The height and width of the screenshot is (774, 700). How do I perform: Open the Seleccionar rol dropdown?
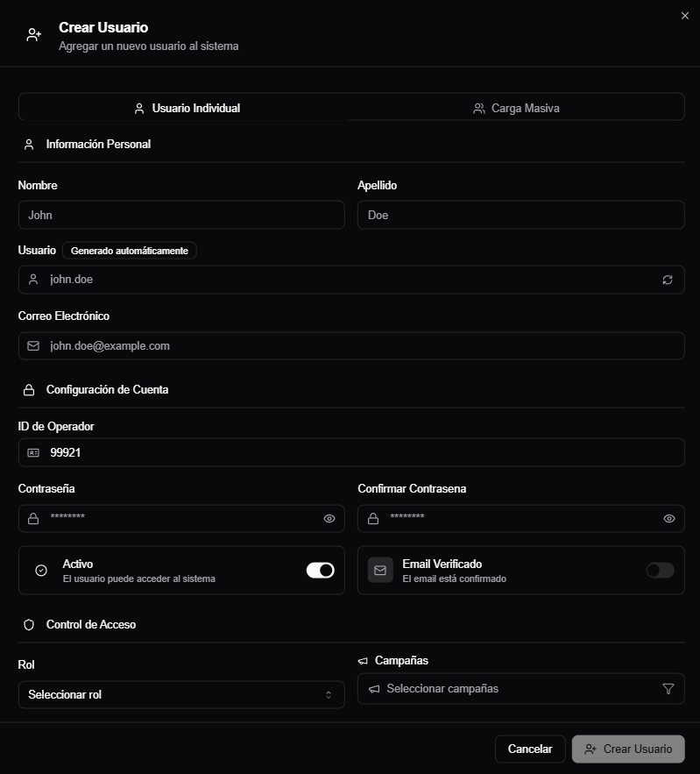(x=181, y=694)
